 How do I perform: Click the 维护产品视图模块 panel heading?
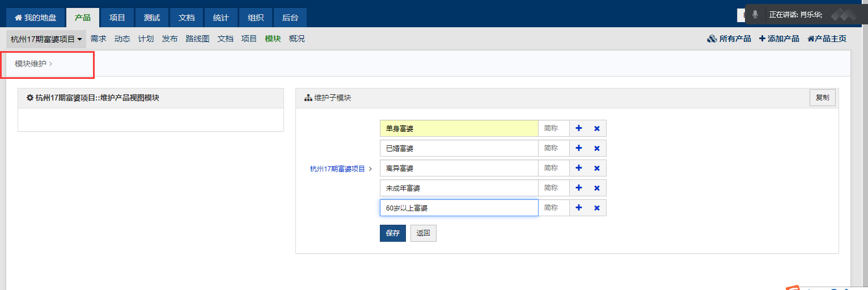click(93, 98)
